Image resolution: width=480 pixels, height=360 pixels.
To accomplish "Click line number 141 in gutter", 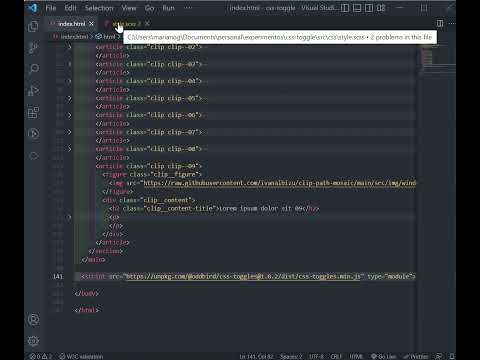I will click(58, 276).
